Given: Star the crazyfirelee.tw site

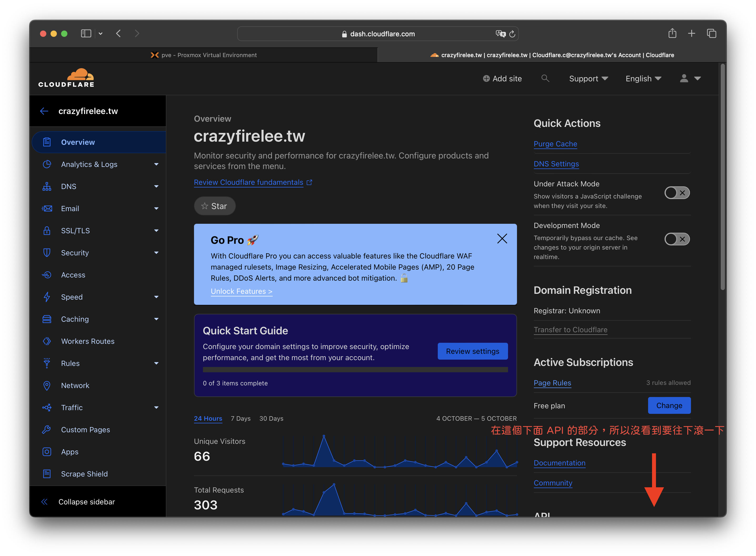Looking at the screenshot, I should [214, 206].
